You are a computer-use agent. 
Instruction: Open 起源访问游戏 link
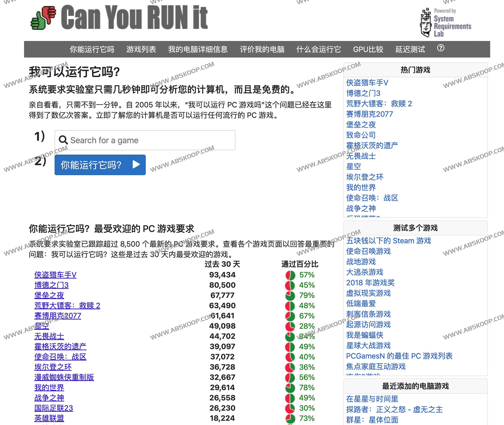click(368, 324)
